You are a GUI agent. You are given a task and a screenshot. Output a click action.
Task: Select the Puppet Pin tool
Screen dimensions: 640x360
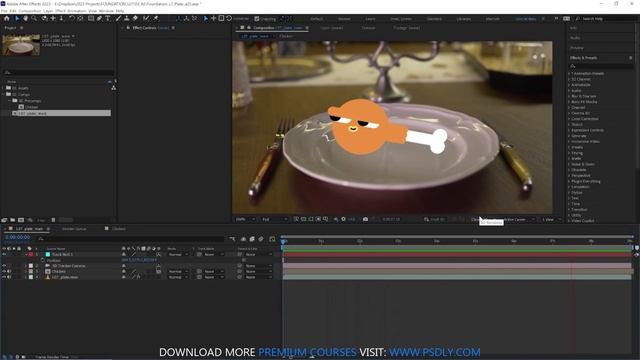tap(156, 18)
